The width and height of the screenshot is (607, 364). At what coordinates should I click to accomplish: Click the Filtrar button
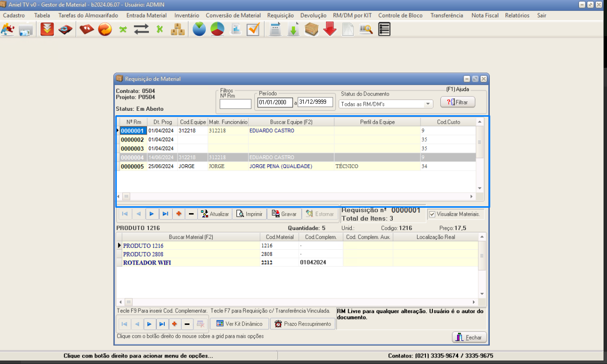(x=458, y=102)
